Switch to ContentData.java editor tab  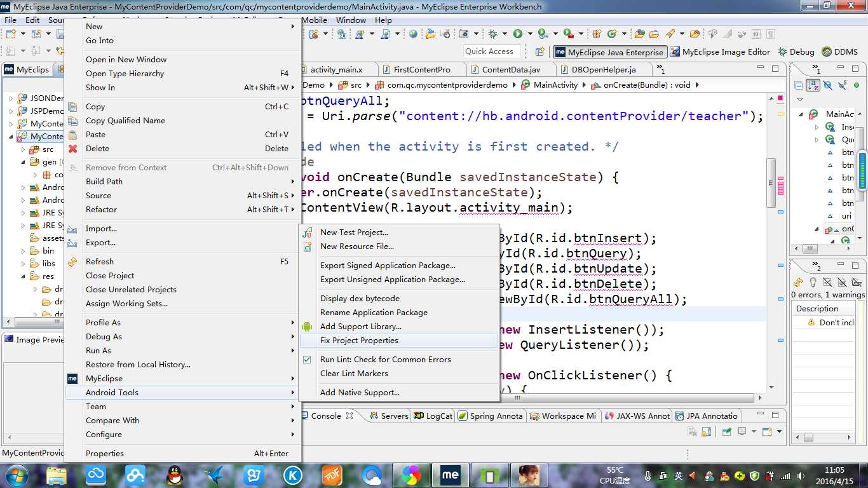tap(510, 70)
